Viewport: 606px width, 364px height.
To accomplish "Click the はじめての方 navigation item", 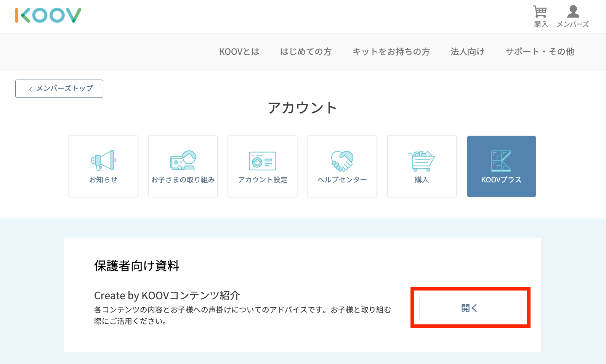I will [306, 52].
